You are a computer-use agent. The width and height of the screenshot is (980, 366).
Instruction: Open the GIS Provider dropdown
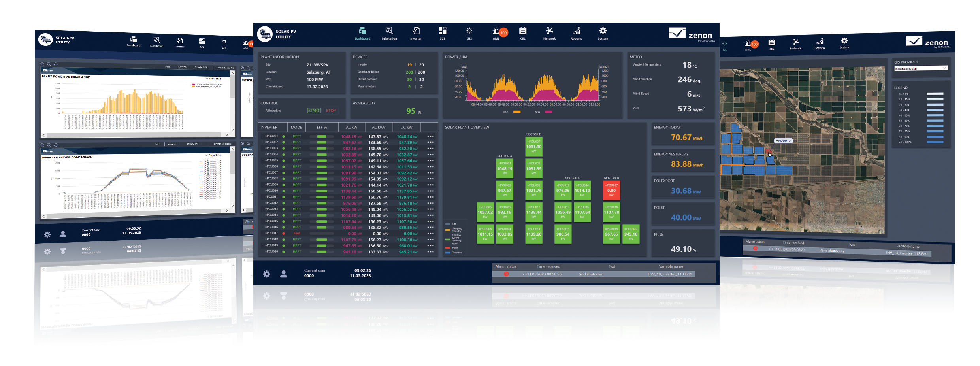pyautogui.click(x=921, y=68)
